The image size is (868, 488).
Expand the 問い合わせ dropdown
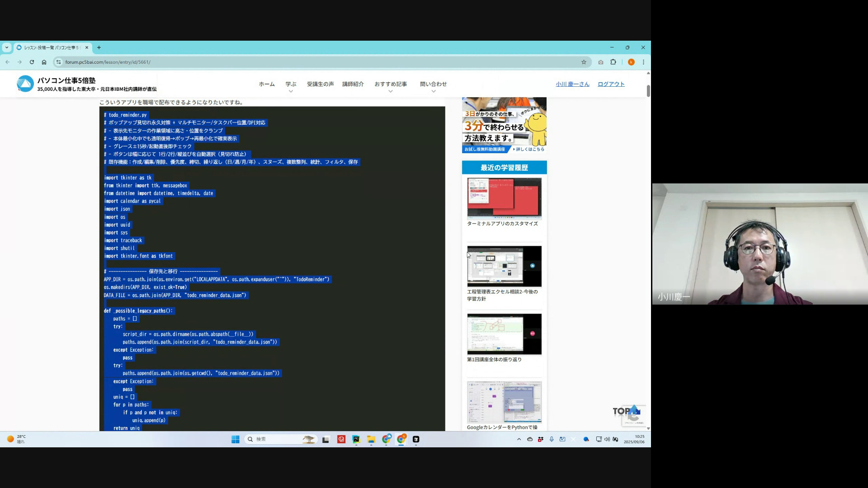click(x=433, y=91)
